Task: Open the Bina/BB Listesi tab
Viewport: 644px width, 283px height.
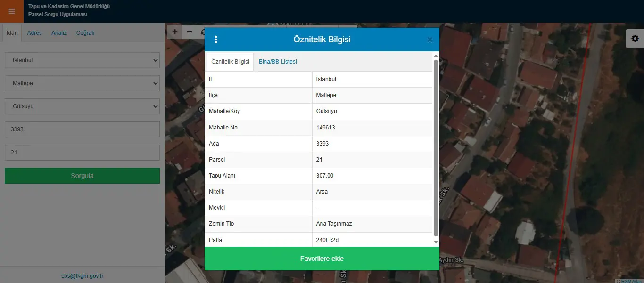Action: tap(278, 62)
